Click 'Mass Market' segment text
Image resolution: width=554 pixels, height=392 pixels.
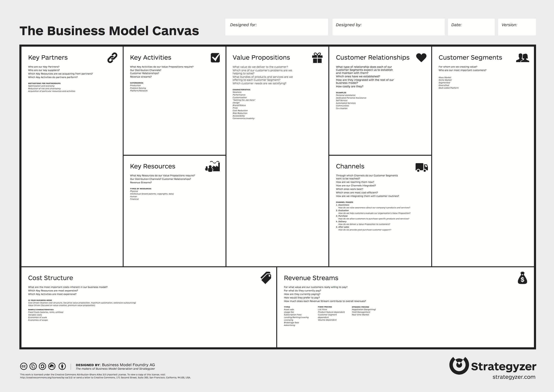[x=445, y=77]
